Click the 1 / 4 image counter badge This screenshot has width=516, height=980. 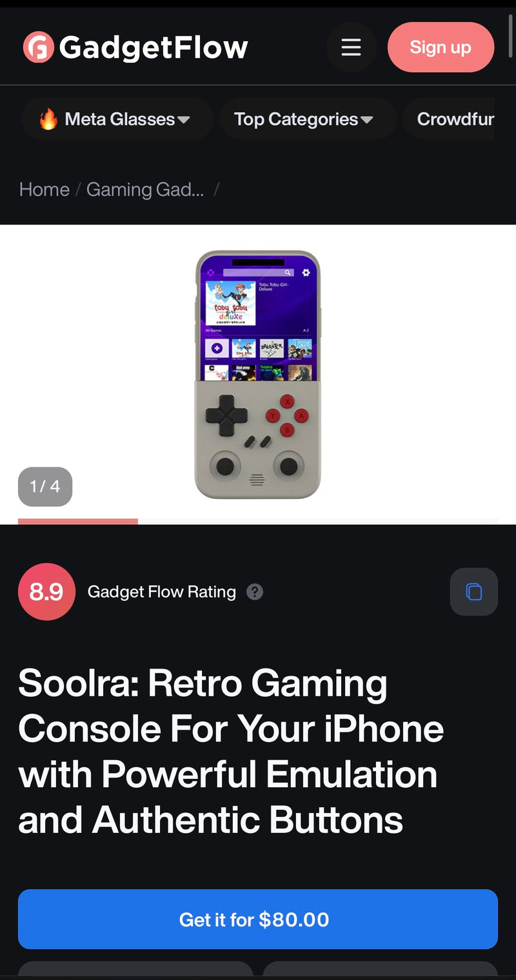[45, 487]
